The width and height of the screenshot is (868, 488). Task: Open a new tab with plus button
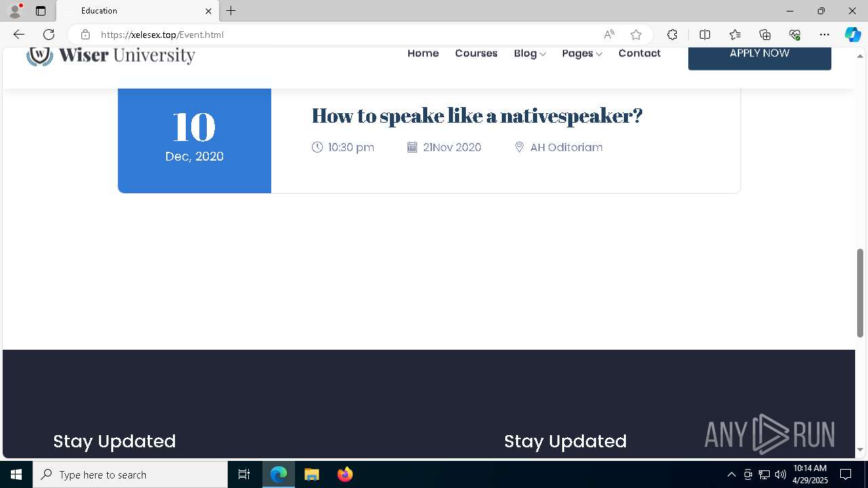tap(231, 11)
